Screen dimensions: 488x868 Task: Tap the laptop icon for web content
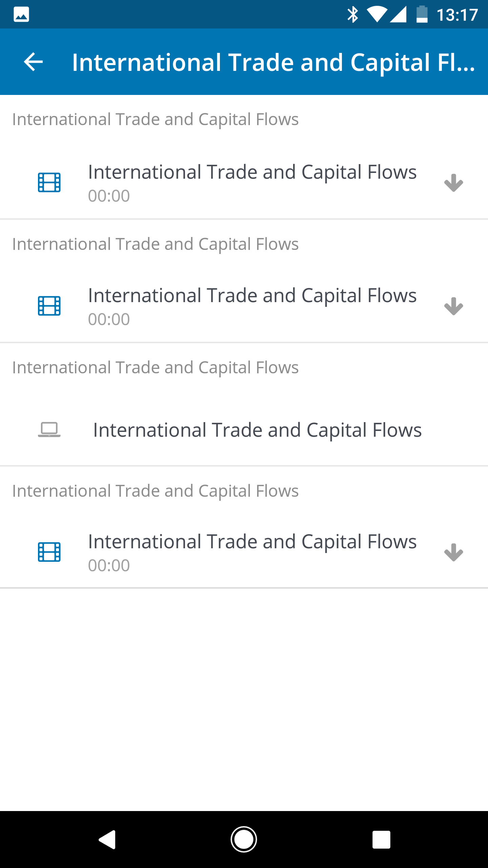coord(49,430)
